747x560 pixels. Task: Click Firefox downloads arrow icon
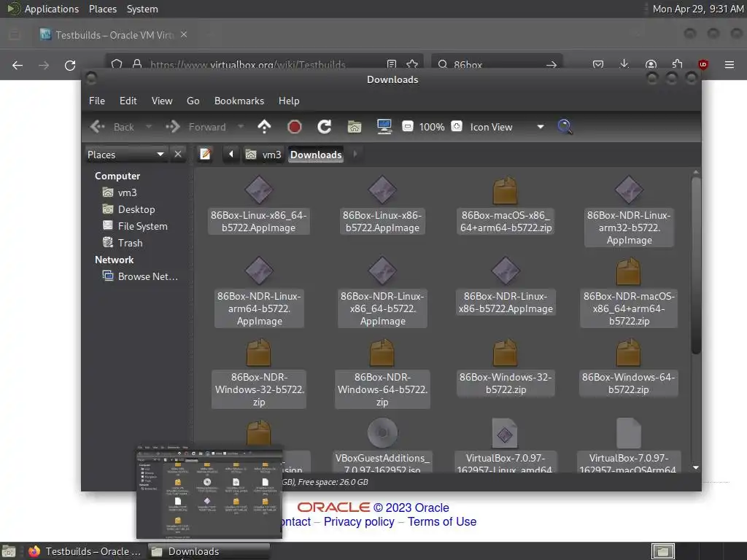click(624, 64)
